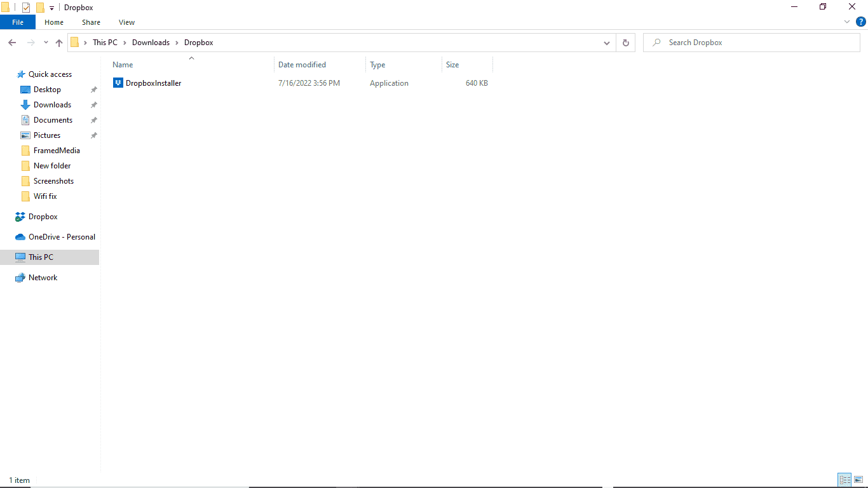Click the Quick access star icon

(20, 74)
